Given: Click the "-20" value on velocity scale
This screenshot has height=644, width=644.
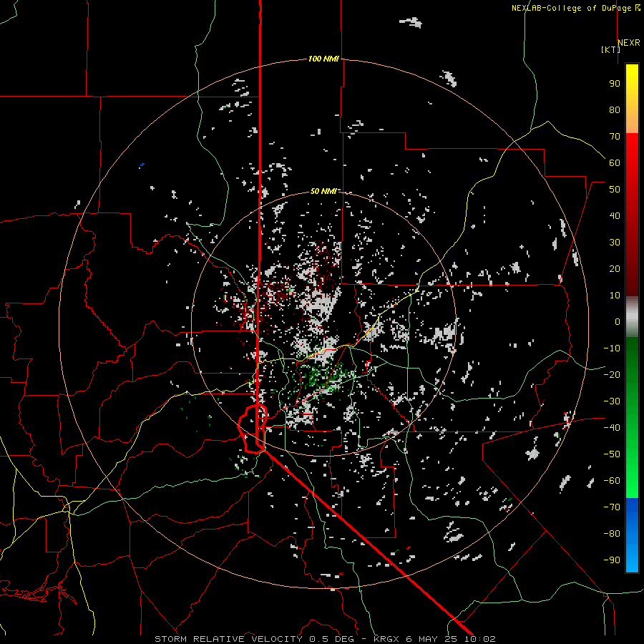Looking at the screenshot, I should (612, 375).
